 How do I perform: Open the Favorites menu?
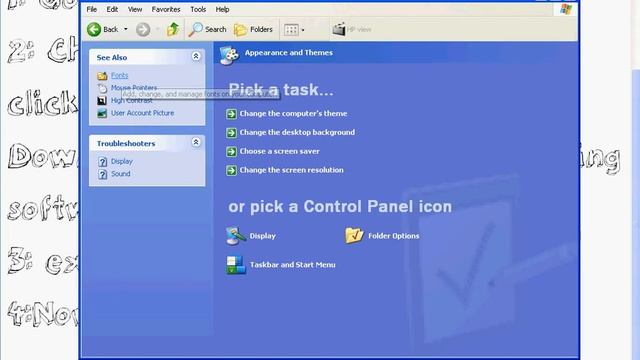click(x=166, y=9)
